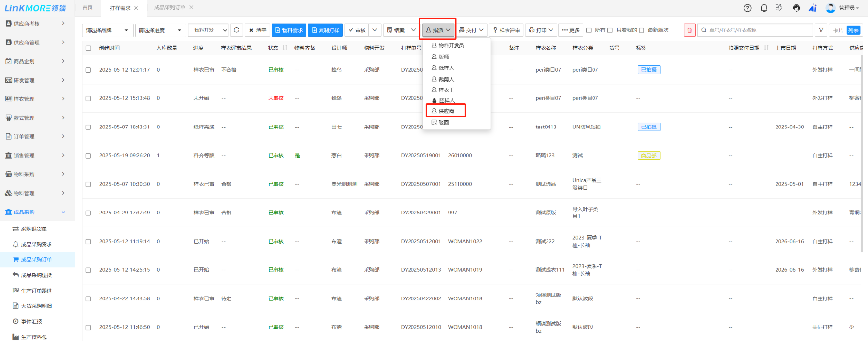Switch to 卡片 card view
The width and height of the screenshot is (868, 341).
tap(838, 30)
